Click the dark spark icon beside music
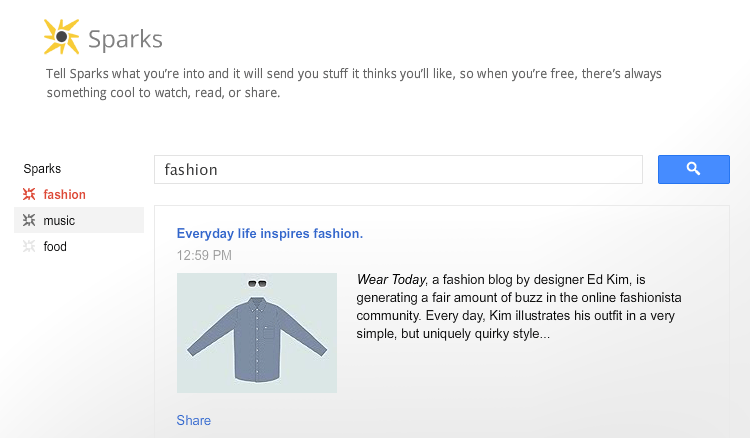Image resolution: width=750 pixels, height=438 pixels. click(29, 220)
